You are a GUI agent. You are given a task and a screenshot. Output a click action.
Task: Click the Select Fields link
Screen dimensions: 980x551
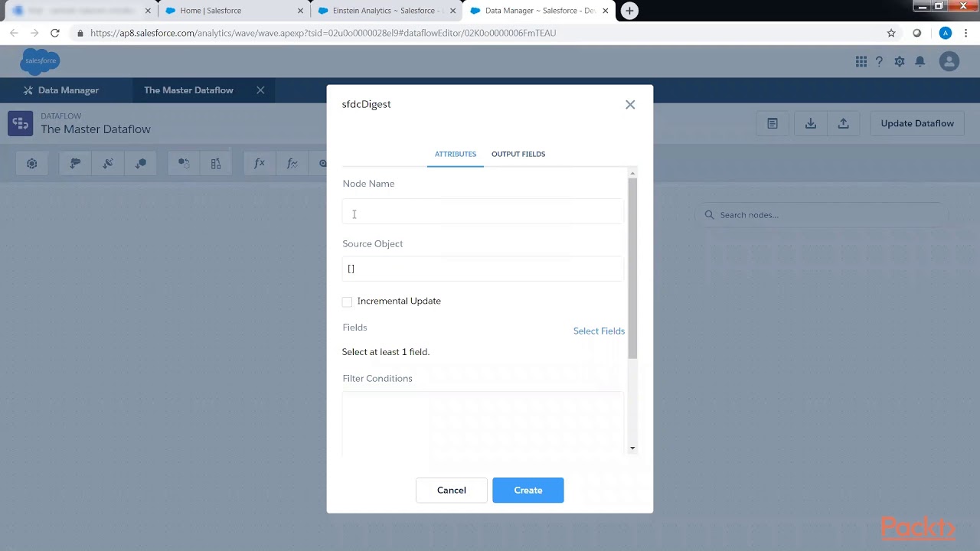[x=599, y=331]
